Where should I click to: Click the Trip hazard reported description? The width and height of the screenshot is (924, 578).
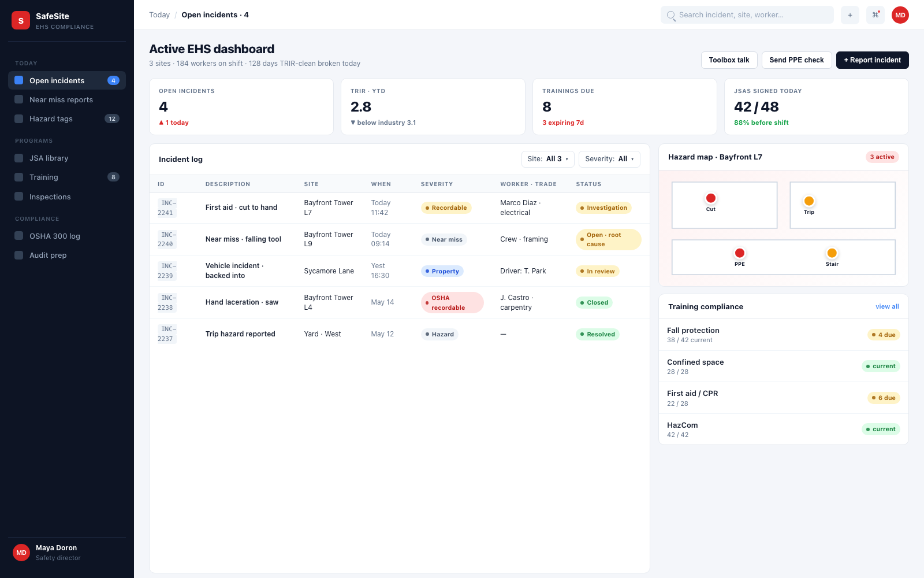(240, 334)
